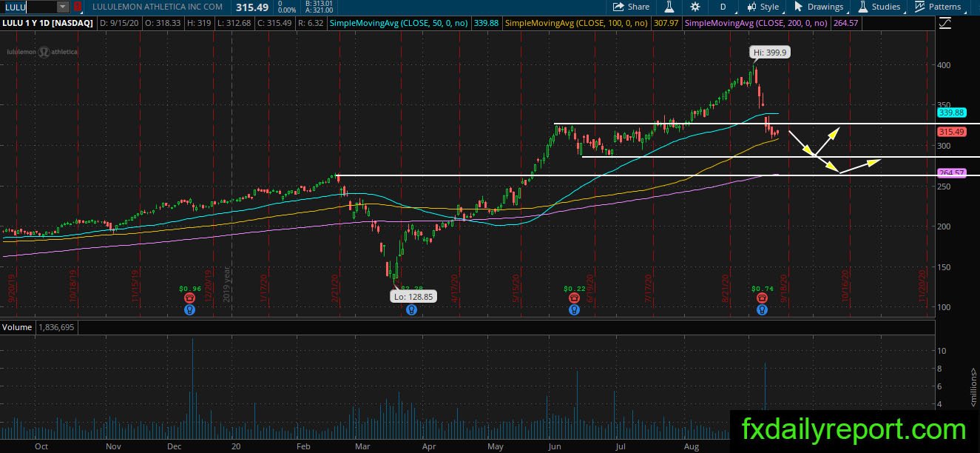Click the LULU symbol input field
Viewport: 980px width, 453px height.
pos(28,7)
